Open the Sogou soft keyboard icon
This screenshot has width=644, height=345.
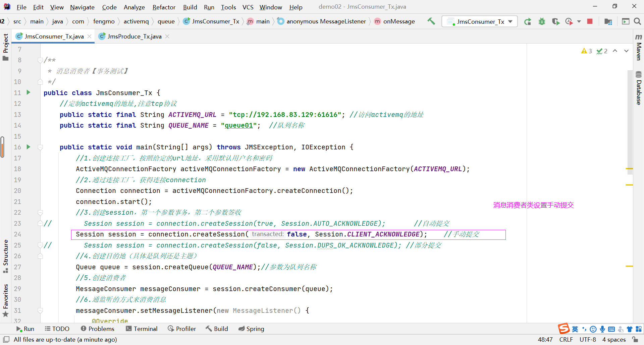[x=611, y=329]
